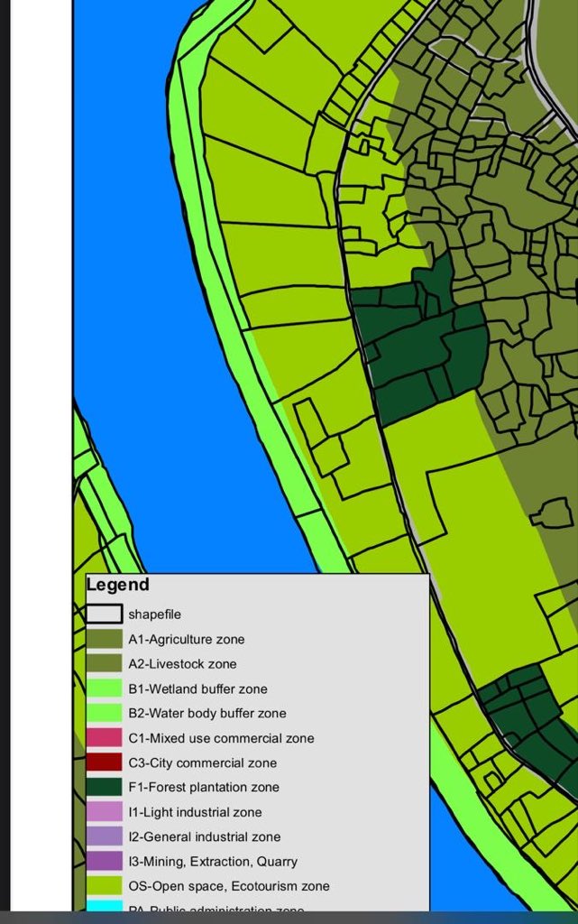Click the 'C1-Mixed use commercial zone' label
The image size is (578, 924).
221,738
